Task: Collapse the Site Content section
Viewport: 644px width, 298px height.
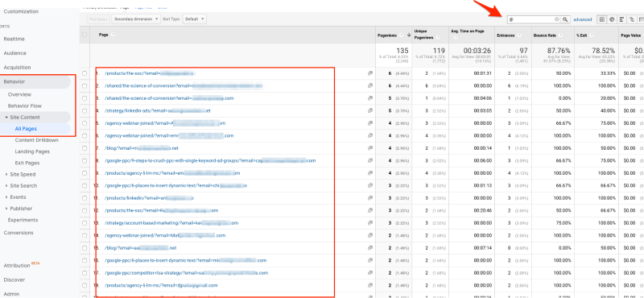Action: point(6,117)
